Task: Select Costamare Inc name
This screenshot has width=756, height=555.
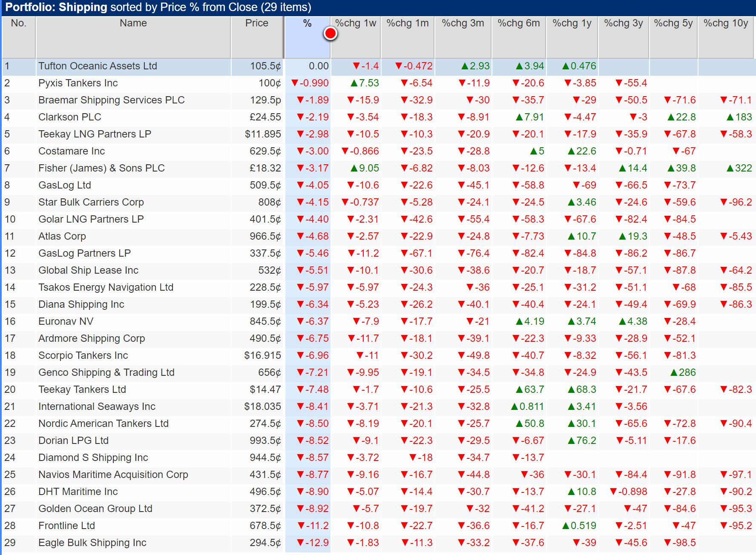Action: coord(72,151)
